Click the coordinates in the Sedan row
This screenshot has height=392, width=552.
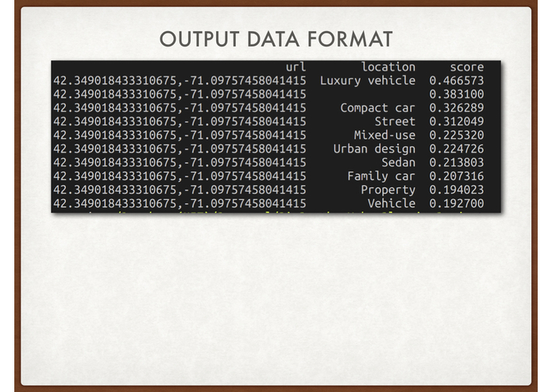pyautogui.click(x=179, y=163)
